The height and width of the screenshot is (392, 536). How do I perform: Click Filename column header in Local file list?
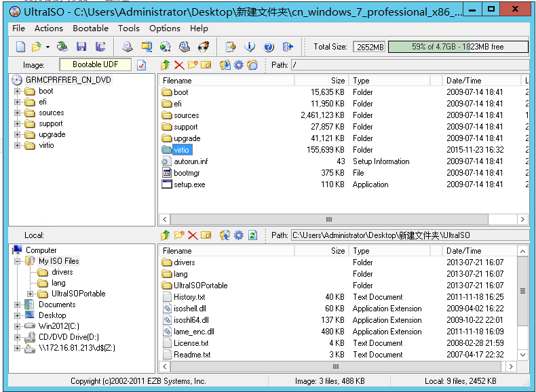[x=227, y=251]
